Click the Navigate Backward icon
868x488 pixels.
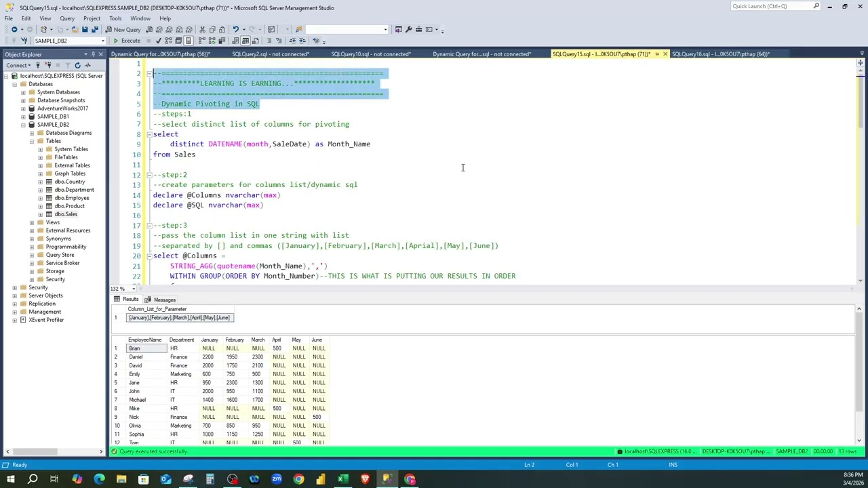14,29
